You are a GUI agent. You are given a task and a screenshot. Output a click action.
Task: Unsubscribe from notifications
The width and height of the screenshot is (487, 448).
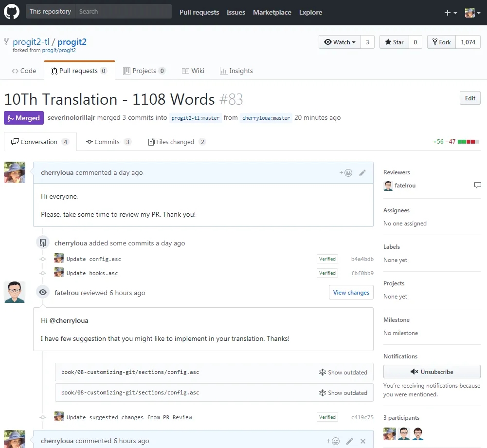point(432,372)
